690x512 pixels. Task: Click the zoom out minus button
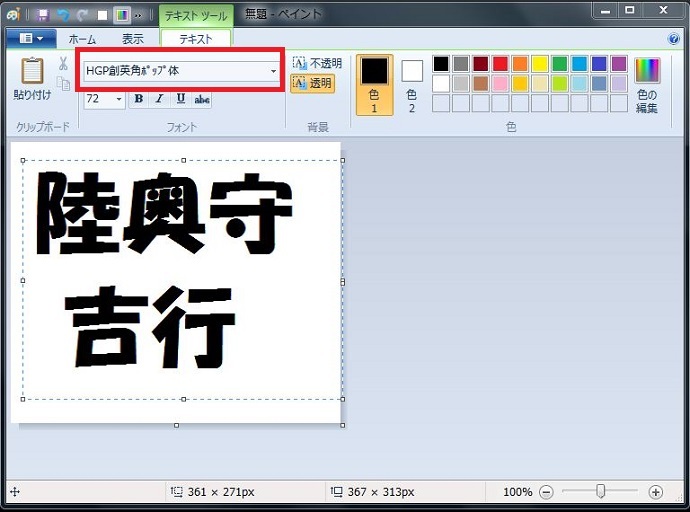[546, 492]
